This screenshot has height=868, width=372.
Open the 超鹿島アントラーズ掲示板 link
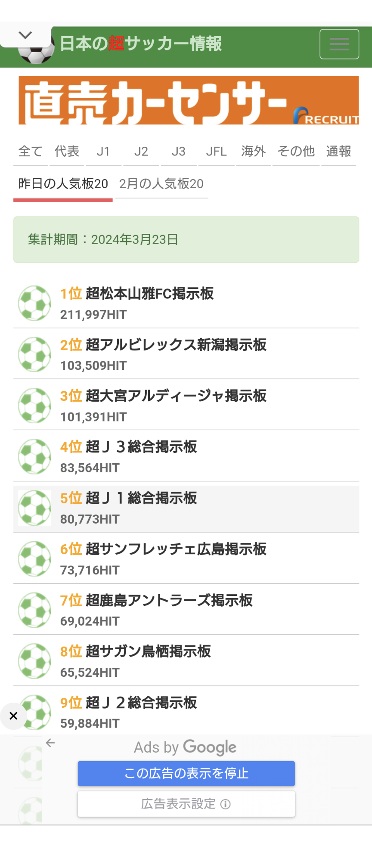click(169, 600)
